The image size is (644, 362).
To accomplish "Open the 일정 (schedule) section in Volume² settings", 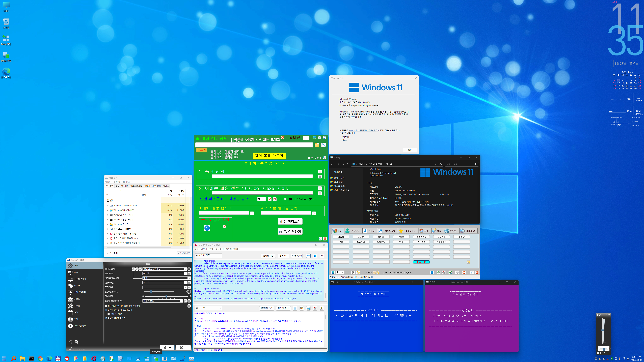I will click(85, 313).
